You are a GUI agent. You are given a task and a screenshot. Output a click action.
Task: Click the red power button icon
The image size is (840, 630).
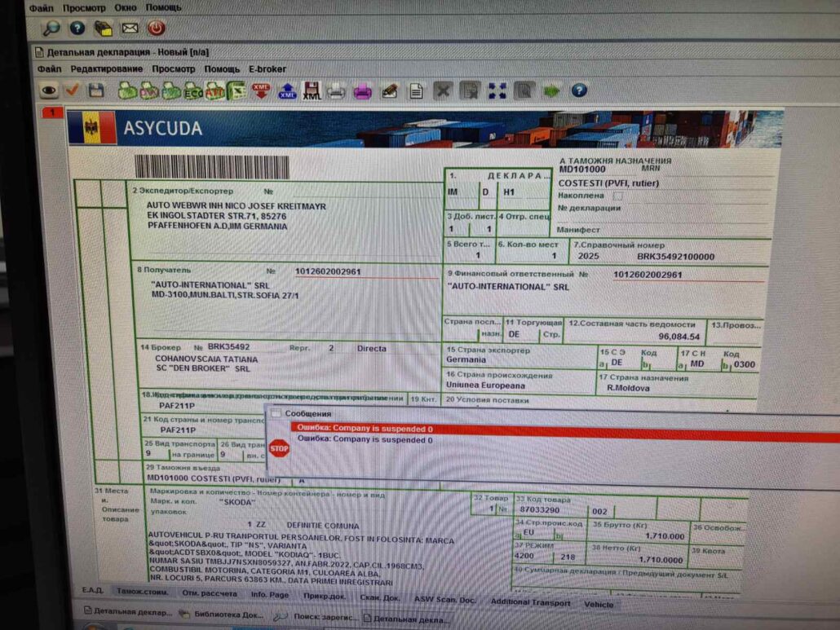pyautogui.click(x=156, y=28)
